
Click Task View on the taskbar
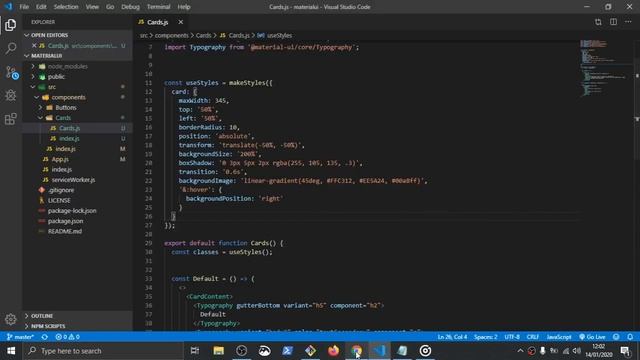point(195,351)
